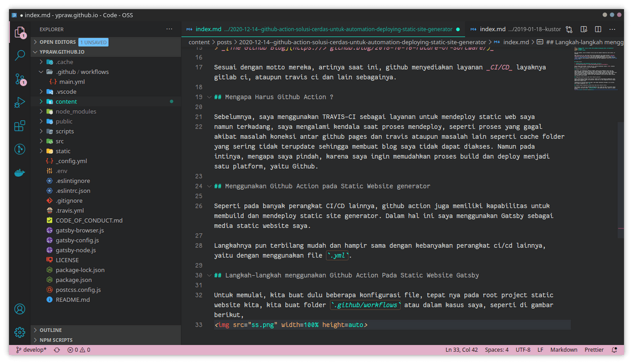This screenshot has height=364, width=633.
Task: Open the Markdown language mode picker
Action: click(563, 349)
